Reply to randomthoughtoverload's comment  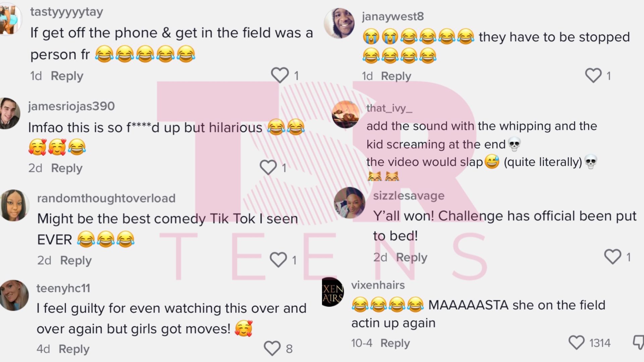point(76,260)
